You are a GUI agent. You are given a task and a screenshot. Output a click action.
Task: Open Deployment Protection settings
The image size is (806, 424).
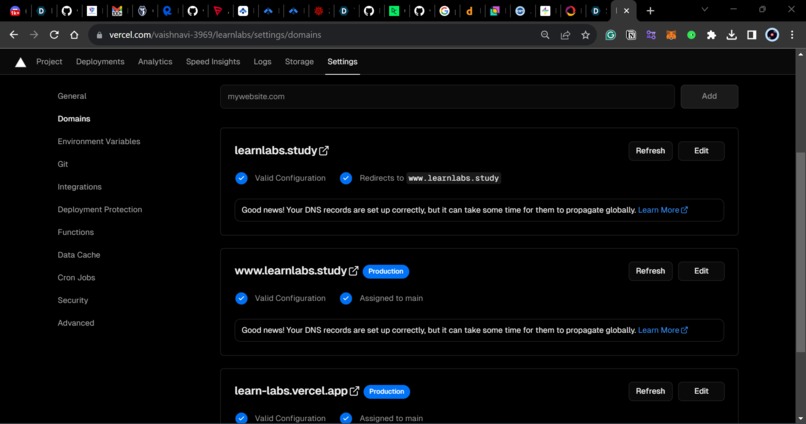click(x=100, y=209)
